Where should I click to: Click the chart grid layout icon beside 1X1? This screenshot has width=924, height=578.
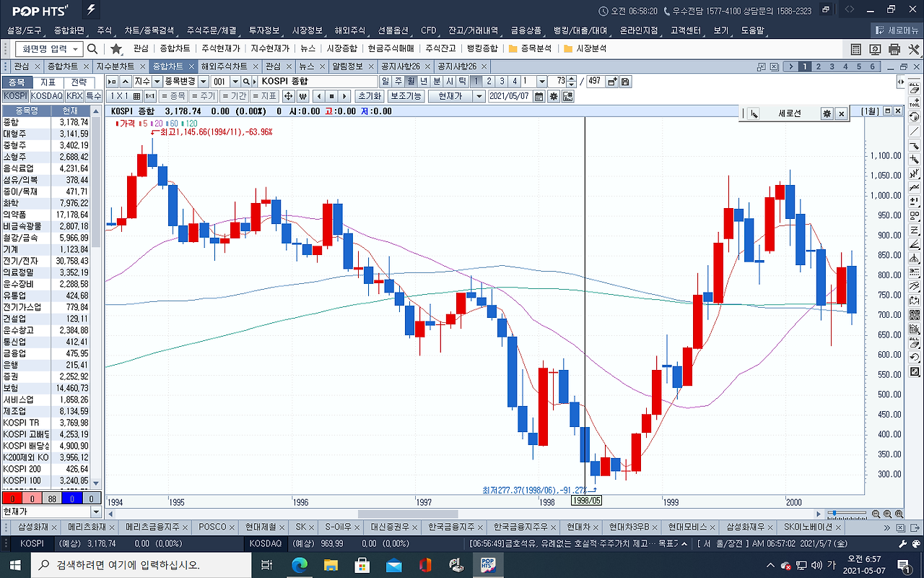coord(137,96)
